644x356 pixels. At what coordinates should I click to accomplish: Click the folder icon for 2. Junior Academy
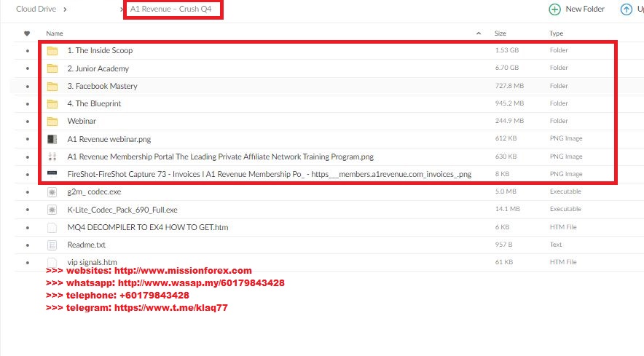coord(52,68)
